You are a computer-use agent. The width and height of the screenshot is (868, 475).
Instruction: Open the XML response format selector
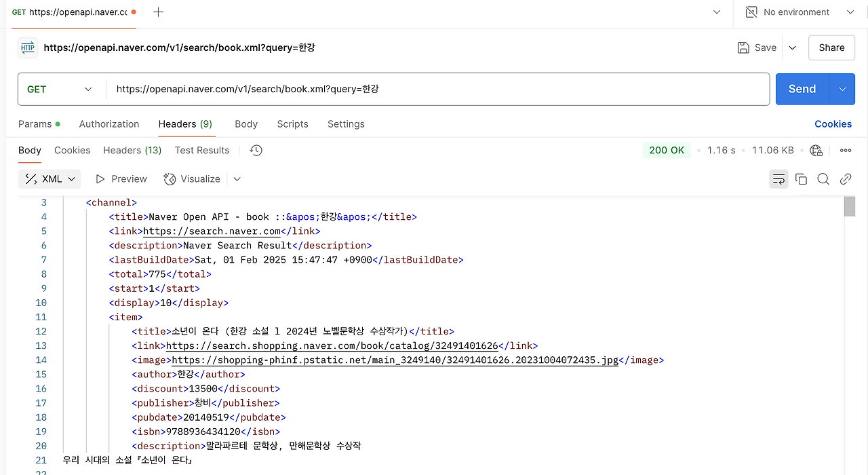tap(50, 178)
